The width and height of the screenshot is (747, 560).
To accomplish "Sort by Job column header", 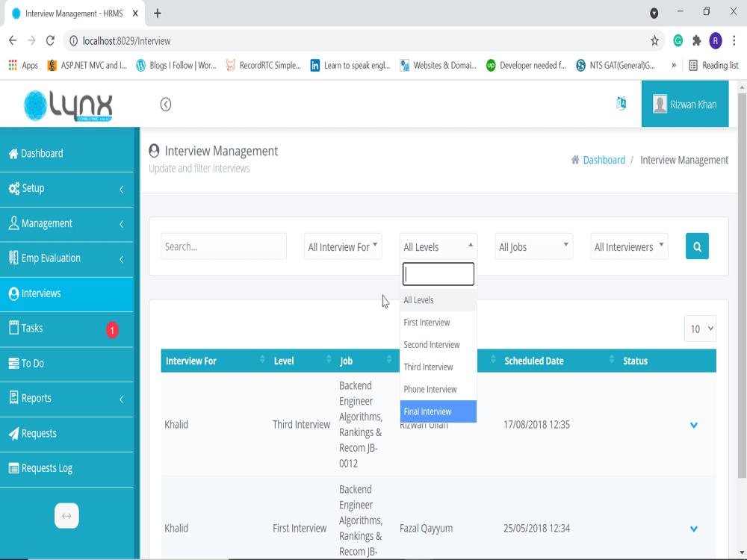I will [x=365, y=361].
